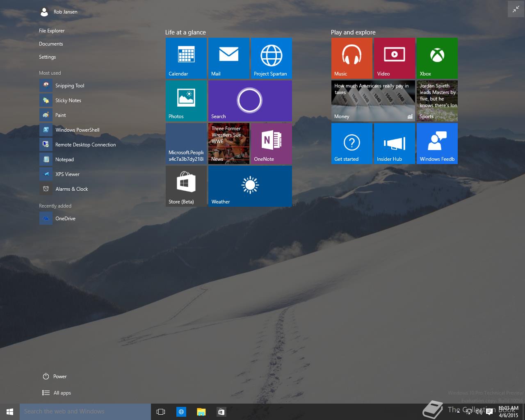Screen dimensions: 525x420
Task: Open Task View on the taskbar
Action: click(x=161, y=412)
